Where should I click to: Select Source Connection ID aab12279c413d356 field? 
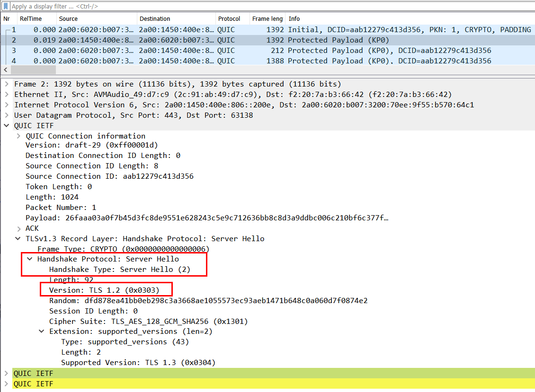[109, 176]
